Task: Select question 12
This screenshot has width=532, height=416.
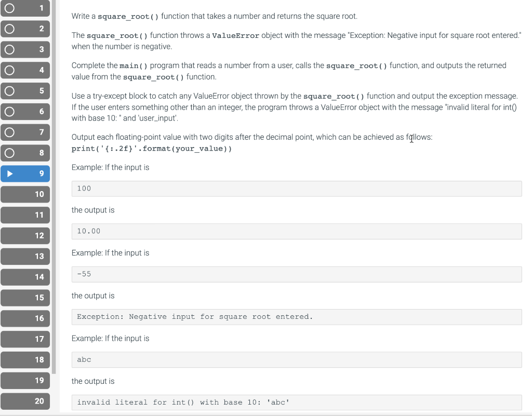Action: click(x=25, y=235)
